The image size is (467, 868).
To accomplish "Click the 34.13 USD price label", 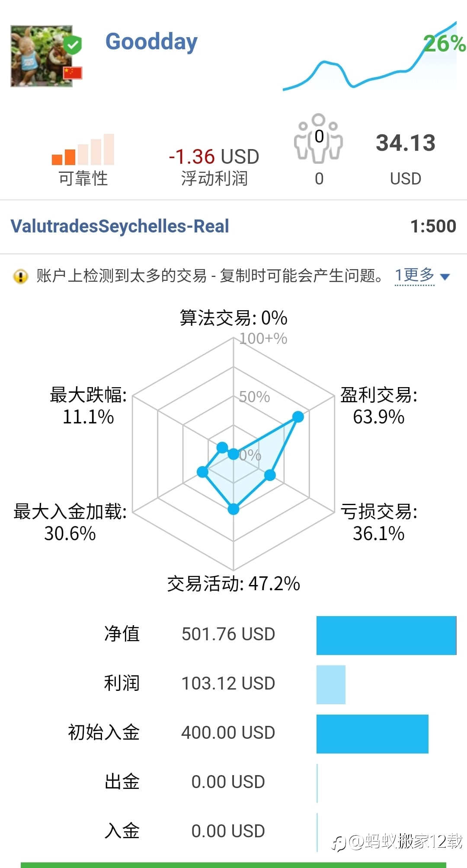I will 405,143.
